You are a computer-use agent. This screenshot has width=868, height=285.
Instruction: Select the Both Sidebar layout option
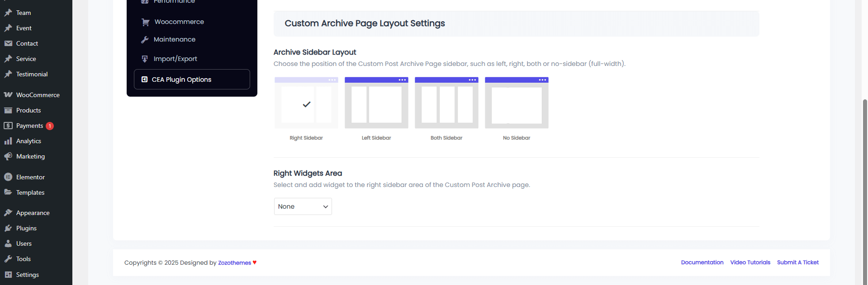click(x=446, y=103)
